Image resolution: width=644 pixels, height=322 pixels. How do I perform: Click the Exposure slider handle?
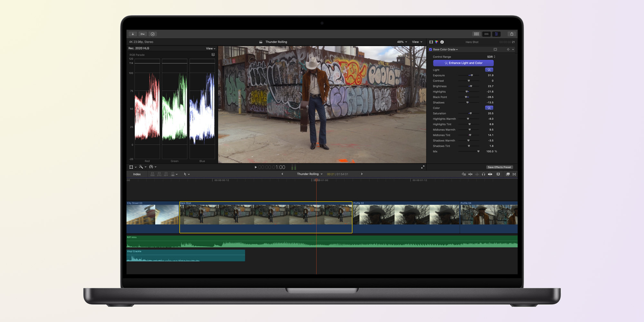472,75
